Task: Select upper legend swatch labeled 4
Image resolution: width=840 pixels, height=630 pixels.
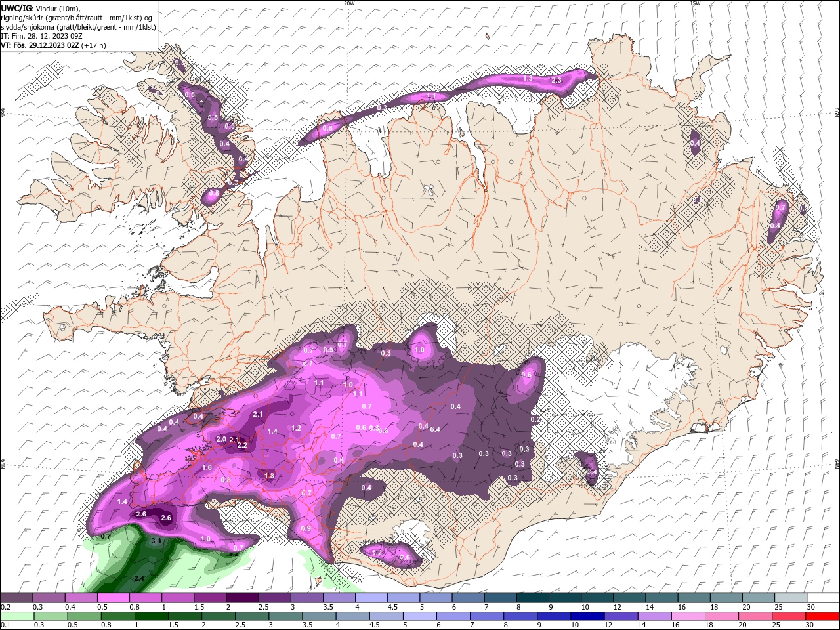Action: pyautogui.click(x=371, y=598)
